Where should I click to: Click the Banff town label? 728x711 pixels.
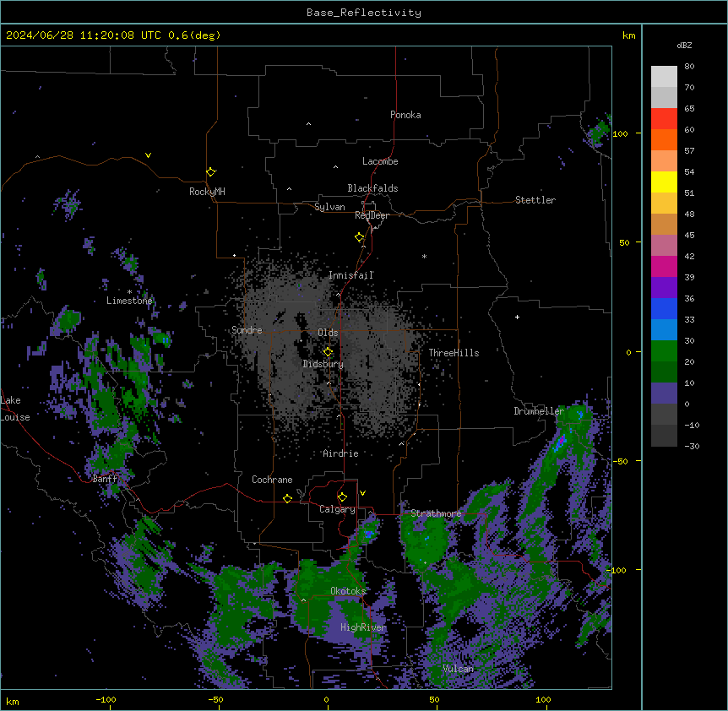tap(106, 479)
